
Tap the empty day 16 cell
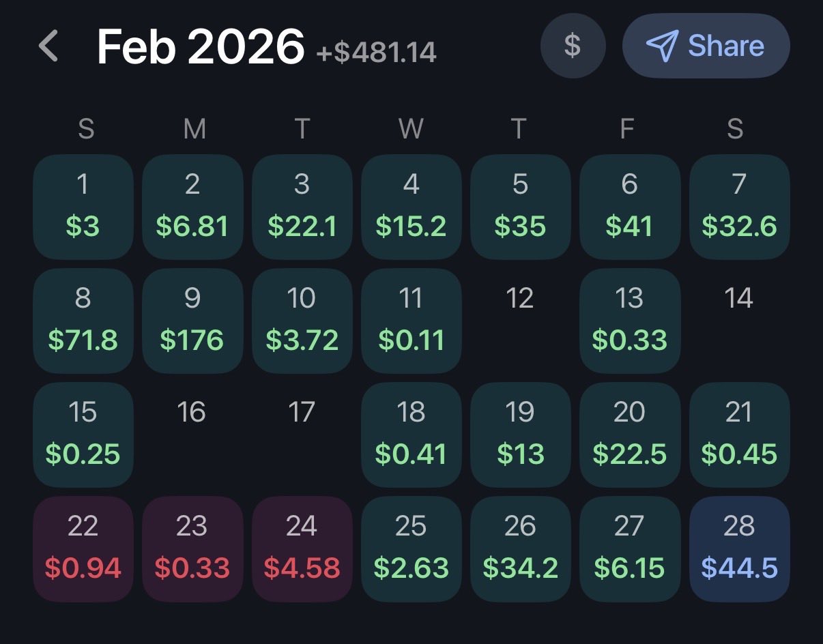pos(192,435)
